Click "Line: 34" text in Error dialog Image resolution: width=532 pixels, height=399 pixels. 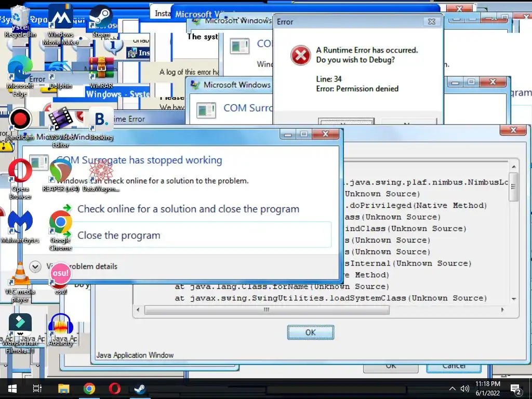[x=329, y=79]
